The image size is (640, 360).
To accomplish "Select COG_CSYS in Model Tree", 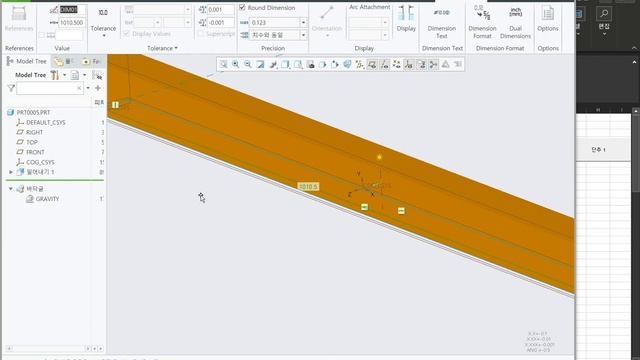I will 40,162.
